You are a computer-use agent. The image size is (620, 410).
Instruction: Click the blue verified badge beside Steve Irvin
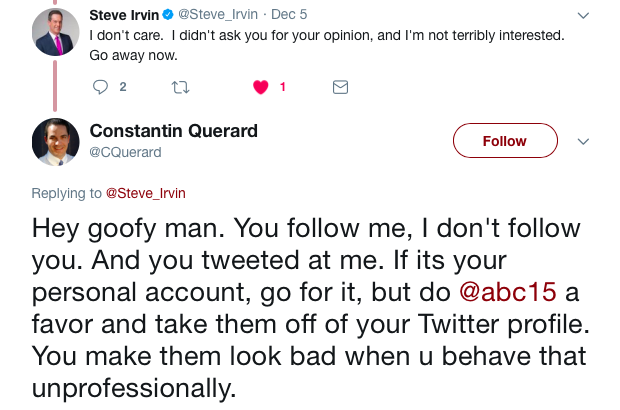pyautogui.click(x=169, y=15)
